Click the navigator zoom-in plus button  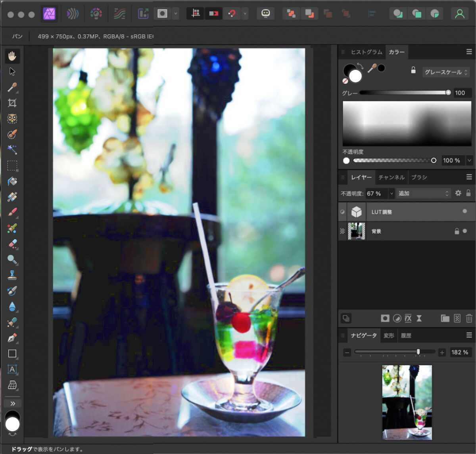pyautogui.click(x=442, y=352)
